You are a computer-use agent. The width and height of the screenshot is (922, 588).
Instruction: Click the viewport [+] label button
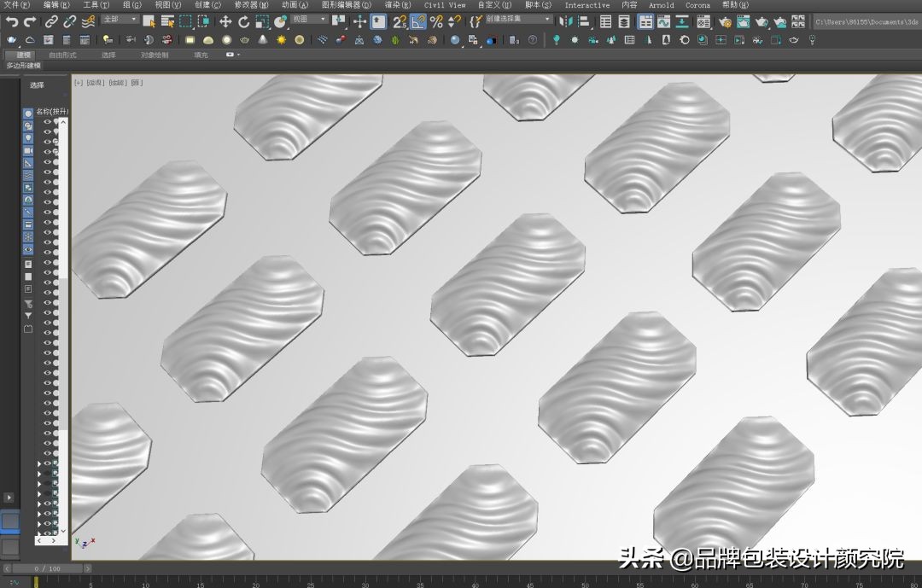tap(79, 83)
